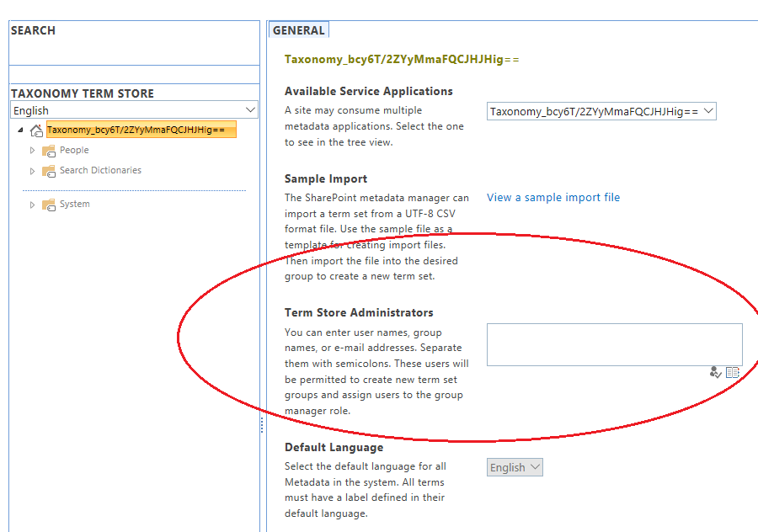The image size is (758, 532).
Task: Select the People group in tree
Action: click(x=74, y=151)
